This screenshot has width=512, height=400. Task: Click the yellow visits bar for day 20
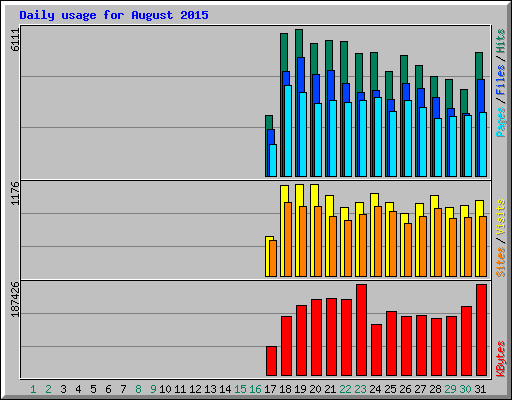(314, 195)
